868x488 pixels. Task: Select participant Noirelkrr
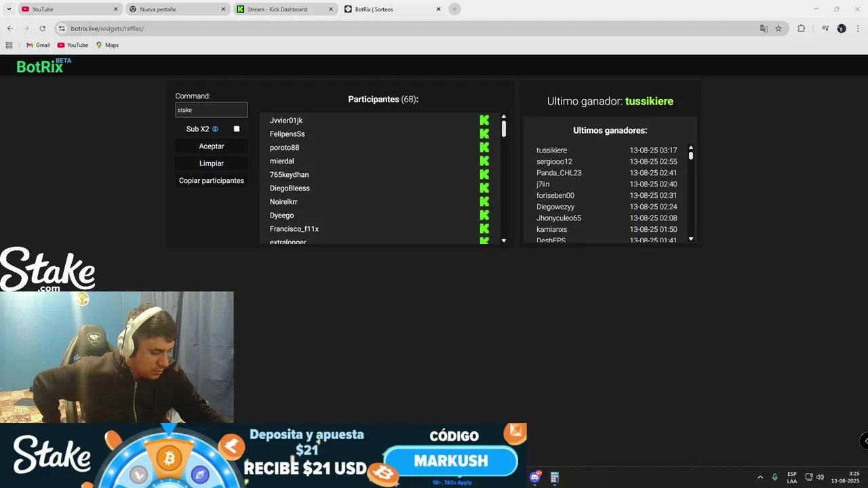point(283,202)
